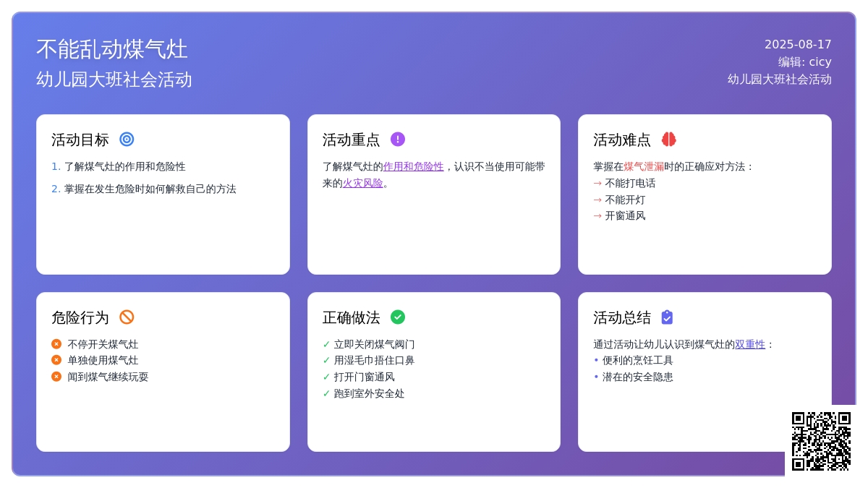Click the 潜在的安全隐患 bullet
Viewport: 868px width, 488px height.
point(634,377)
